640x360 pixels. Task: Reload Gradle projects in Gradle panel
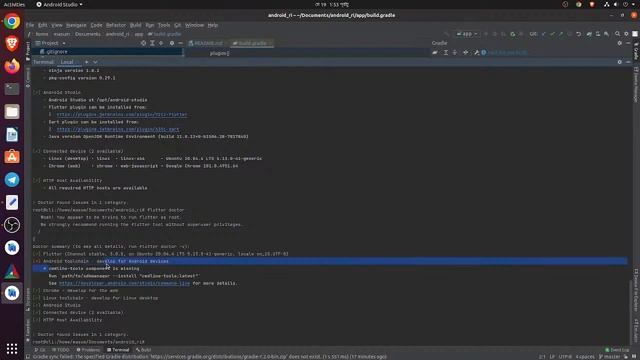coord(435,52)
